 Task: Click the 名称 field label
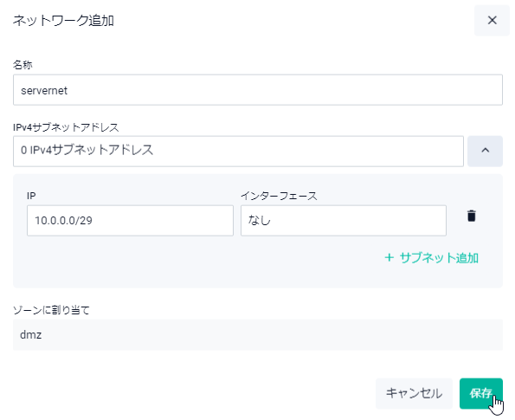coord(23,65)
